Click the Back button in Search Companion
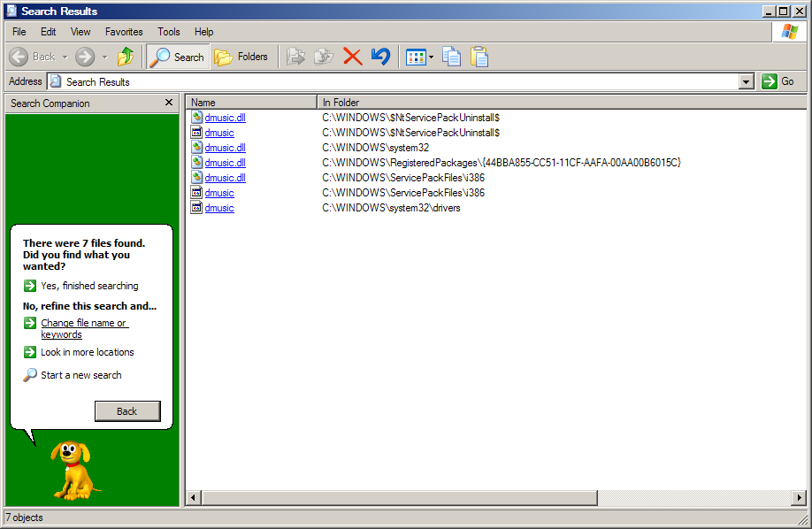 pos(127,410)
